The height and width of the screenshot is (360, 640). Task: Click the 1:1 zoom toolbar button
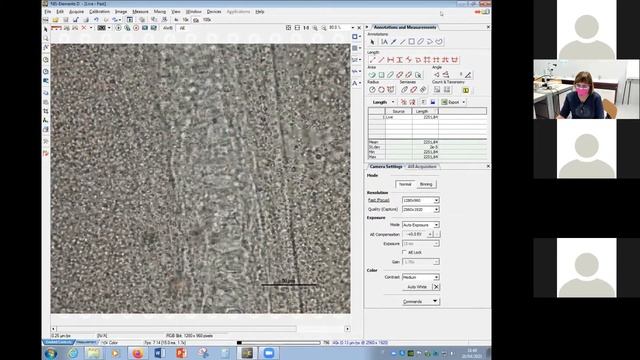coord(306,28)
